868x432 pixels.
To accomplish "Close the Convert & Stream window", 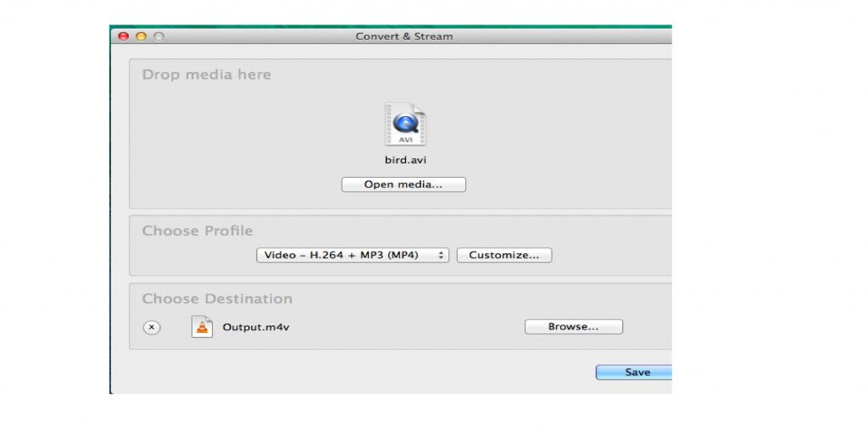I will coord(123,36).
